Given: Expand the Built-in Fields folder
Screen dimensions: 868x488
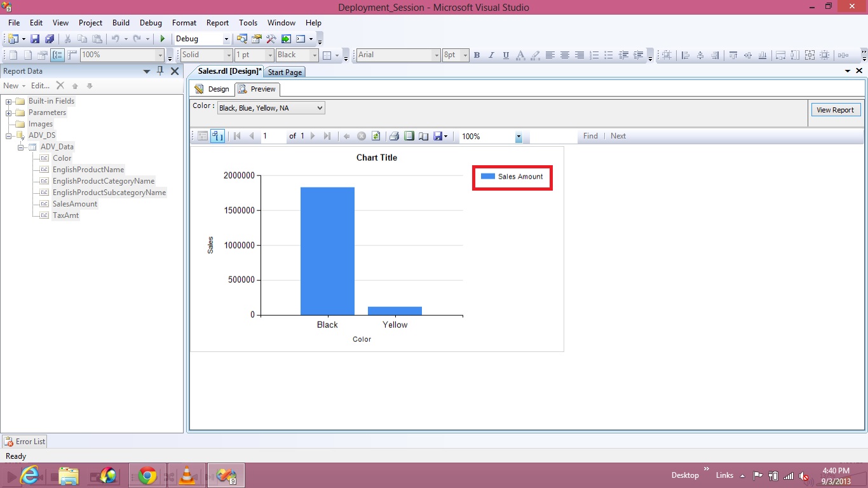Looking at the screenshot, I should pyautogui.click(x=10, y=101).
